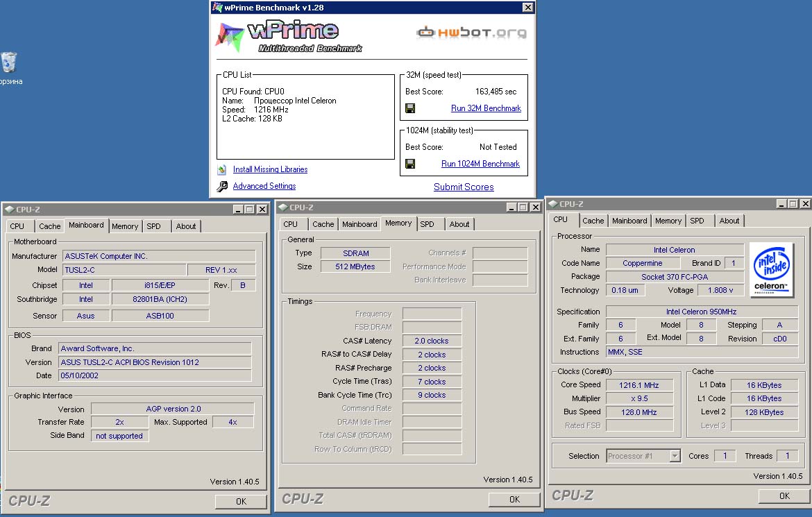
Task: Close the wPrime Benchmark window
Action: pyautogui.click(x=527, y=7)
